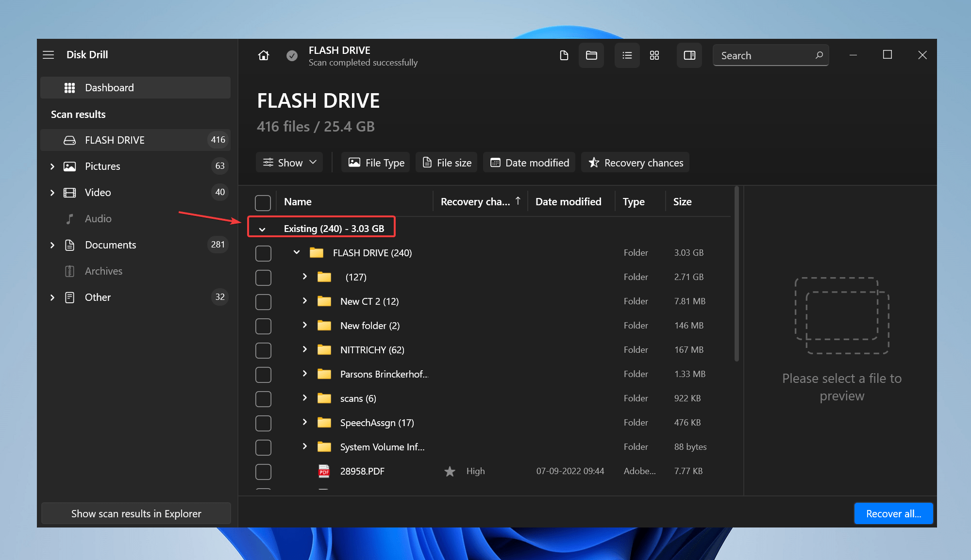
Task: Expand the System Volume Inf folder
Action: pyautogui.click(x=304, y=446)
